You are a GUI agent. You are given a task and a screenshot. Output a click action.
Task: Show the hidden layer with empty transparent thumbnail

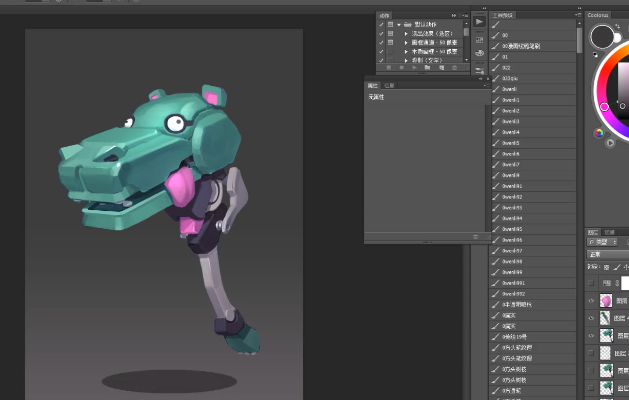591,353
